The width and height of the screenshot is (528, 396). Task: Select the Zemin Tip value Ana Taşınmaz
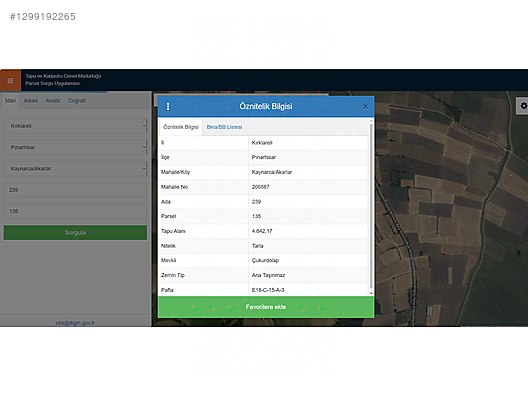268,275
